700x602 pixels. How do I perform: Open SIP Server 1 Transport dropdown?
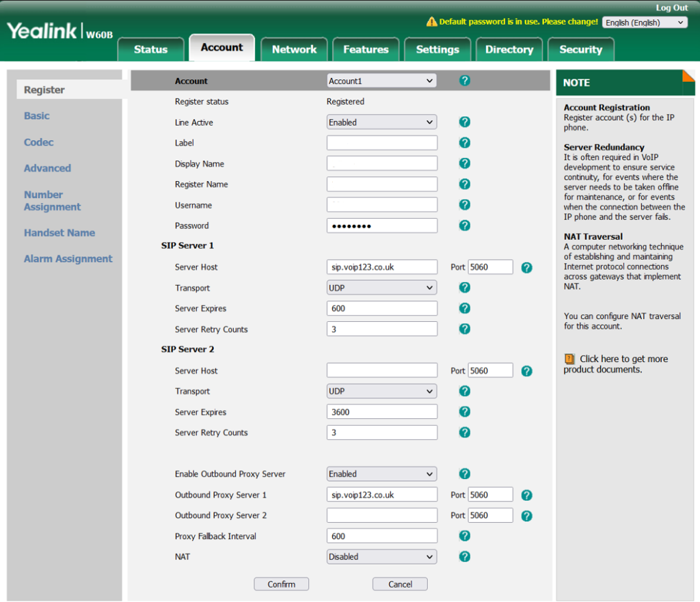pyautogui.click(x=381, y=288)
